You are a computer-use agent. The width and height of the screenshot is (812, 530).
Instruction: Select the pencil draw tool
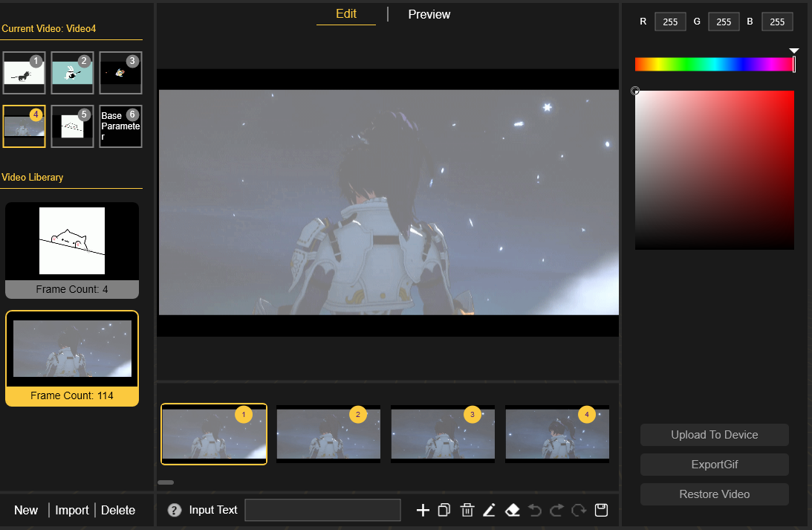(x=490, y=511)
